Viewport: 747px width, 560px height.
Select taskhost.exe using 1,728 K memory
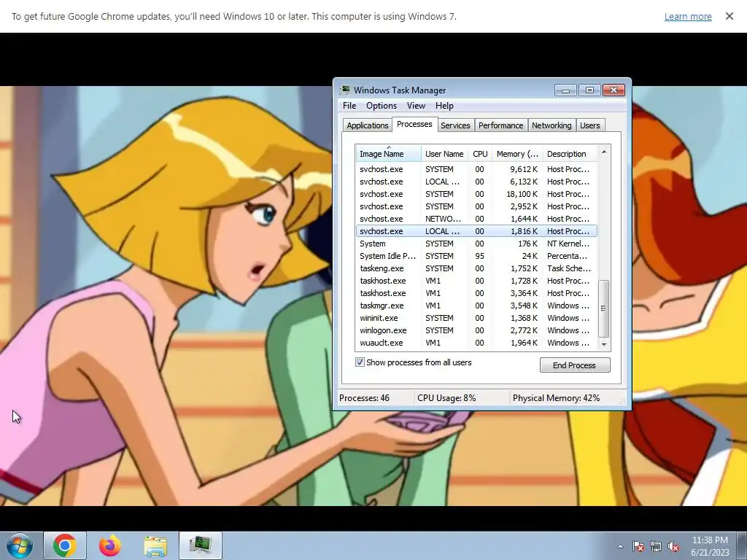pyautogui.click(x=476, y=281)
